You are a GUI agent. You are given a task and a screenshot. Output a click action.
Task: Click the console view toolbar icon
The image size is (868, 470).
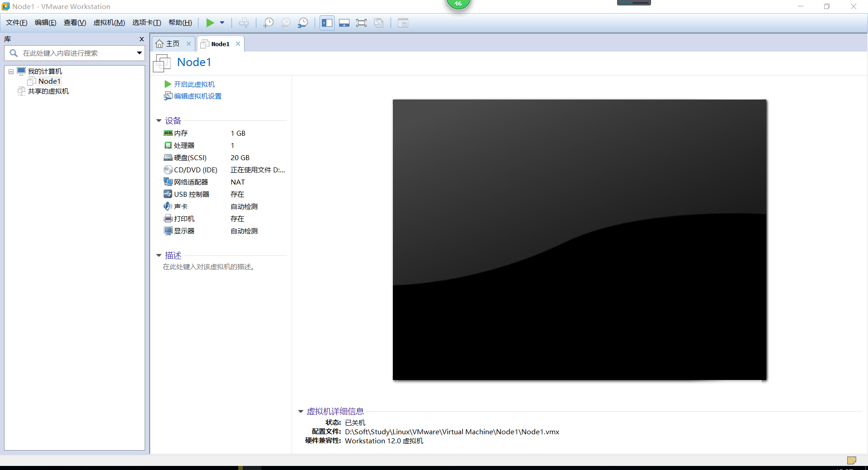[x=403, y=23]
